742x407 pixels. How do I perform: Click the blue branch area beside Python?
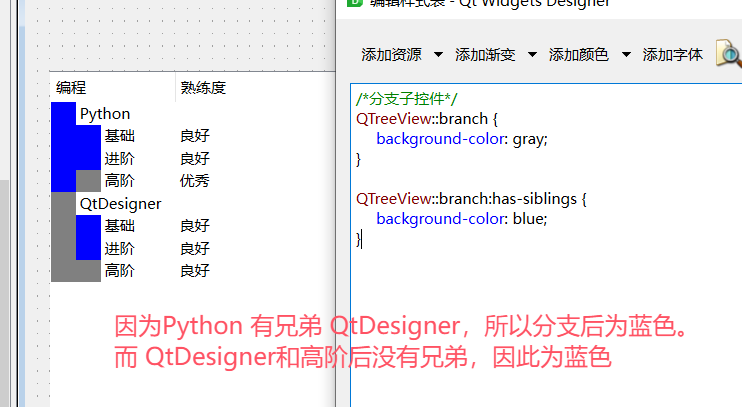pyautogui.click(x=63, y=114)
